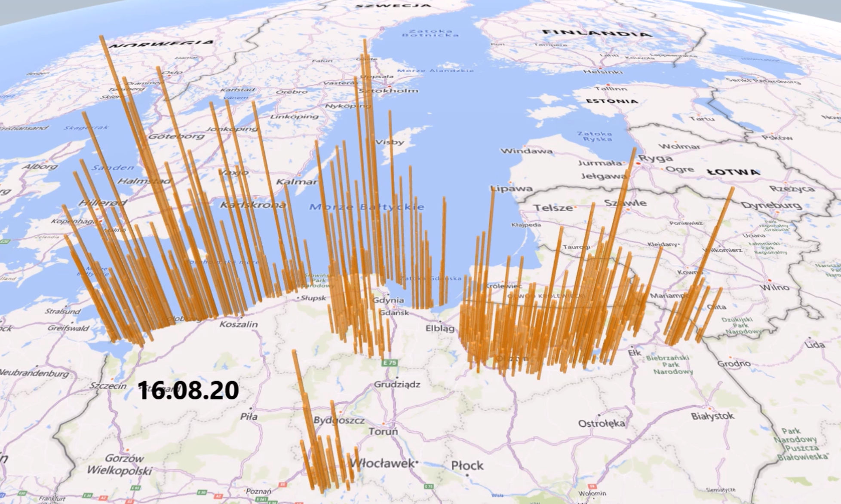Click the 16.08.20 date label
Image resolution: width=841 pixels, height=504 pixels.
pos(188,391)
